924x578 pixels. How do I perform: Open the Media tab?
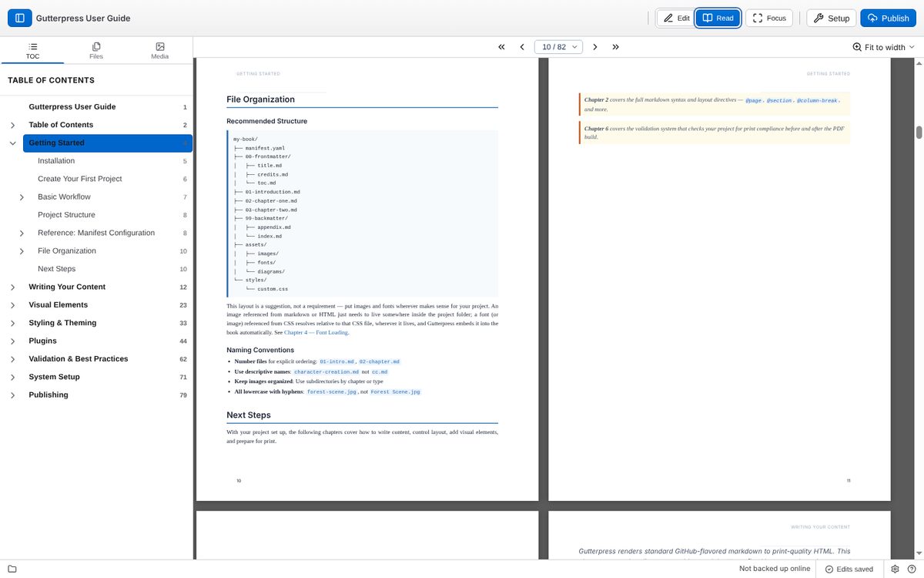coord(159,51)
